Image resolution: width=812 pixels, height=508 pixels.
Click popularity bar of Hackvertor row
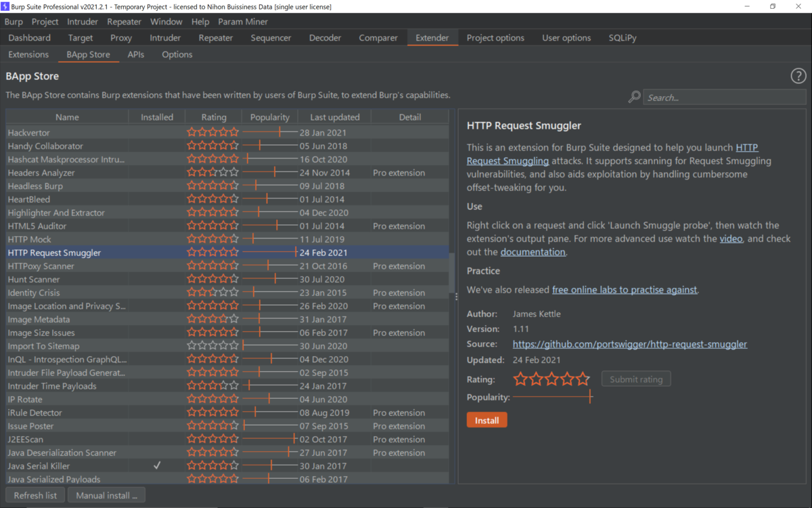coord(270,133)
